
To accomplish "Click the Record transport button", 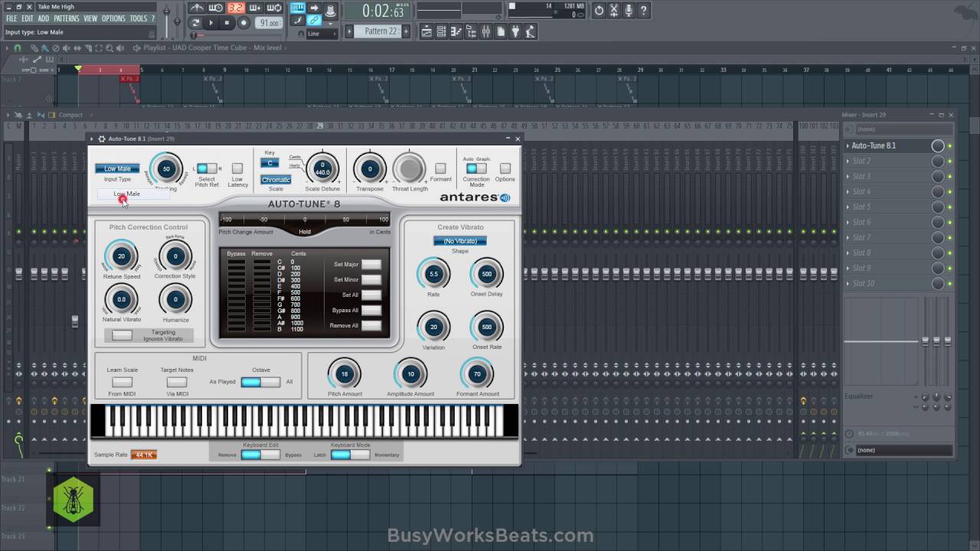I will [243, 23].
